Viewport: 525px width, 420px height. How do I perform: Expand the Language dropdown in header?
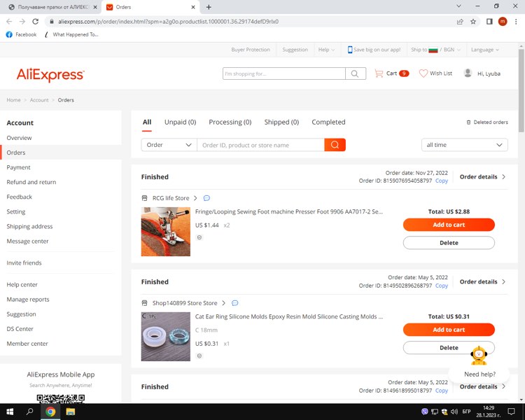coord(484,50)
